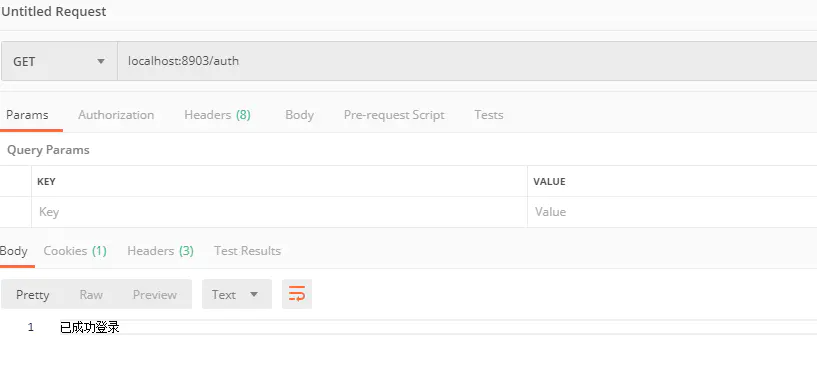Click the Untitled Request title
The height and width of the screenshot is (382, 817).
click(x=54, y=11)
